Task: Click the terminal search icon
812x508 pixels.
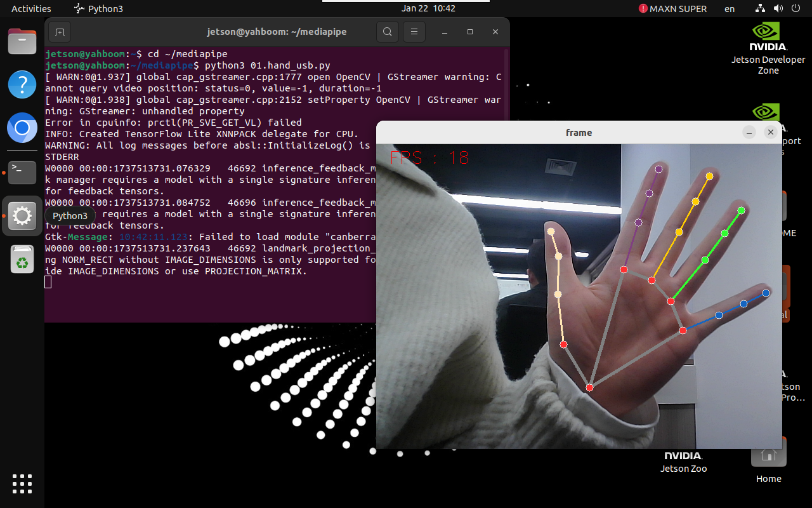Action: pyautogui.click(x=387, y=32)
